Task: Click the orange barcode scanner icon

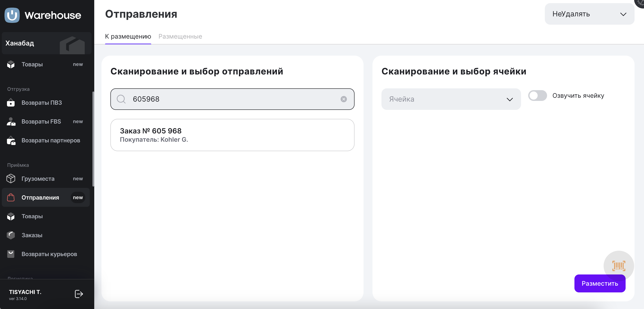Action: click(x=618, y=265)
